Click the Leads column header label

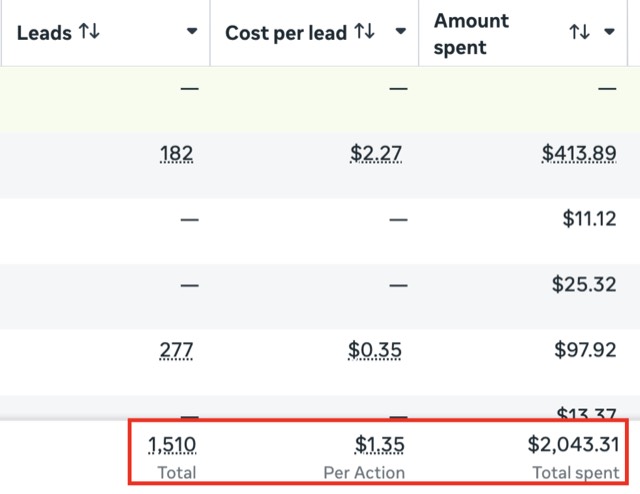pyautogui.click(x=44, y=33)
